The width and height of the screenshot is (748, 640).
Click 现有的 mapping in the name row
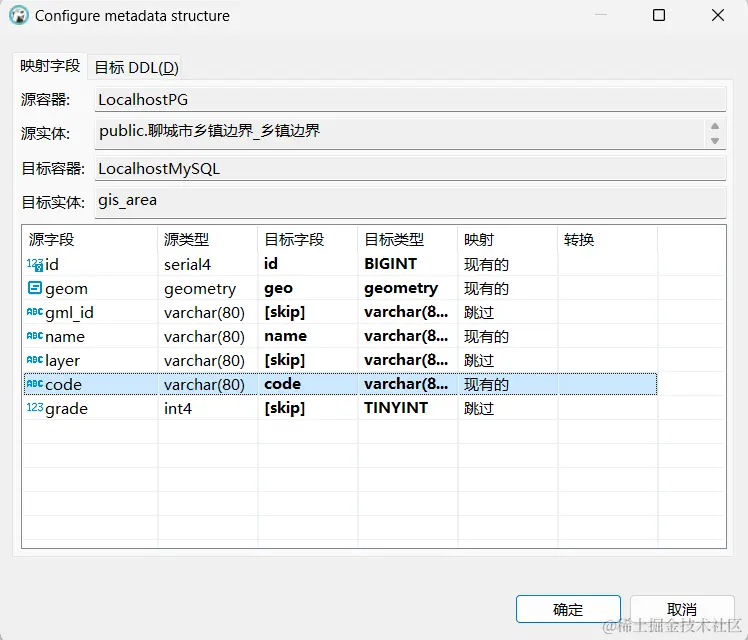click(508, 336)
